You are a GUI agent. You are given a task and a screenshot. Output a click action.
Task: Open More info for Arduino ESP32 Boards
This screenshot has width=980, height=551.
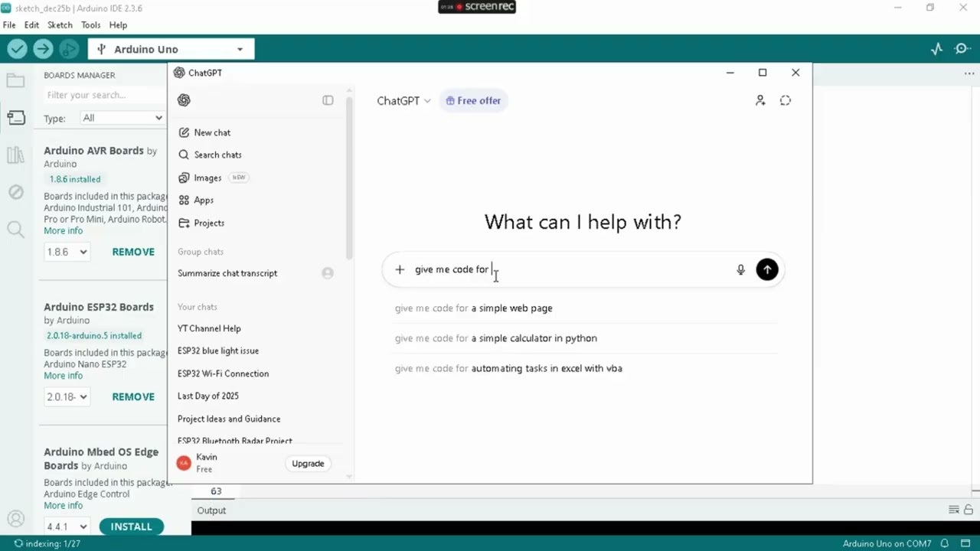63,376
